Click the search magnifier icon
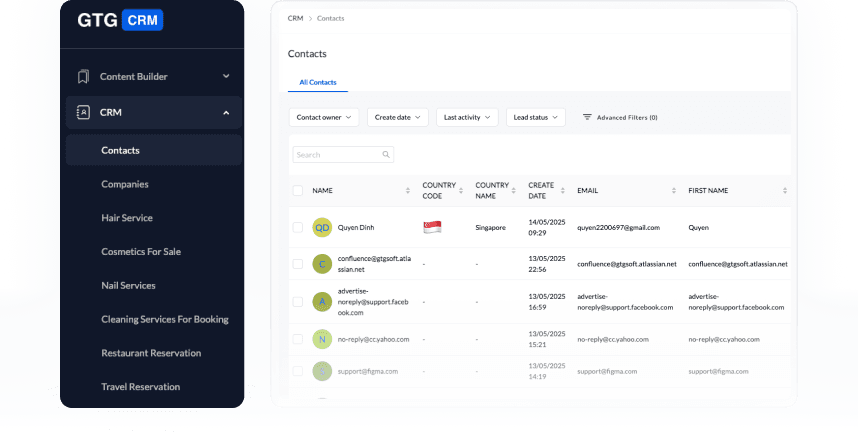The width and height of the screenshot is (858, 432). [386, 155]
